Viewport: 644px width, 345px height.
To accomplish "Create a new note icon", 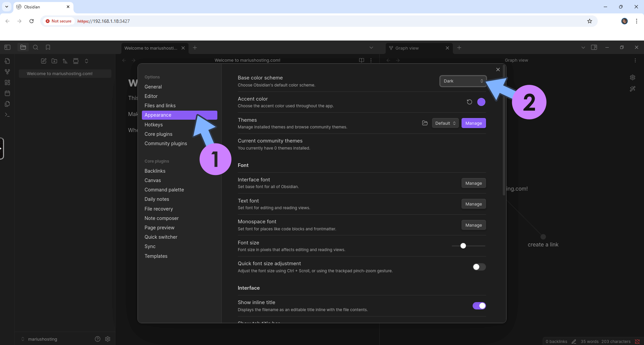I will click(44, 61).
